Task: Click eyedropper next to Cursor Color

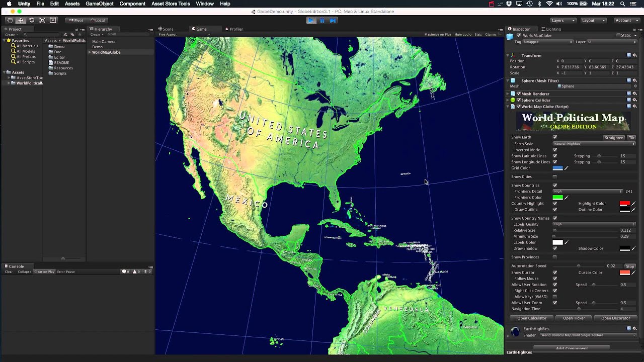Action: click(633, 273)
